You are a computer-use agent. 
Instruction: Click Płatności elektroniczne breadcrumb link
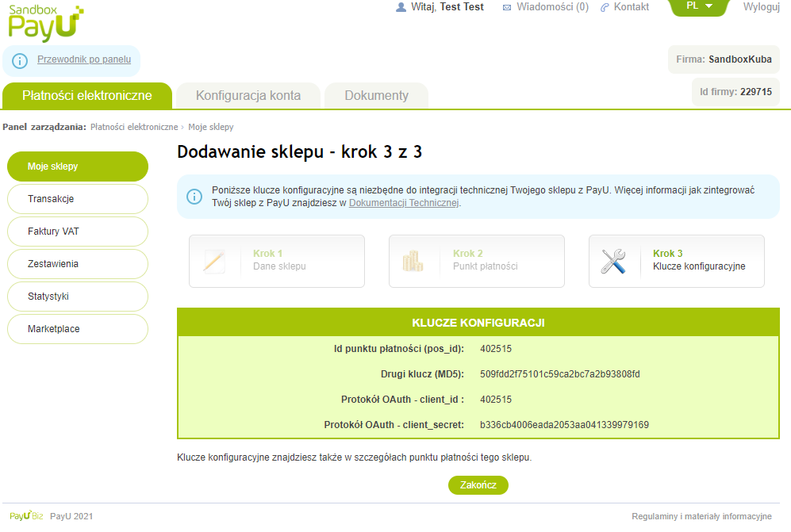(x=134, y=127)
